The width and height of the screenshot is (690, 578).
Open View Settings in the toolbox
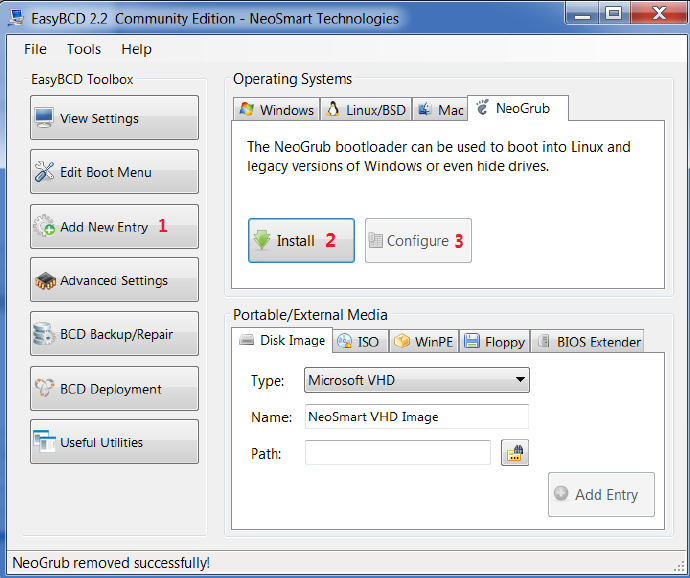click(114, 118)
